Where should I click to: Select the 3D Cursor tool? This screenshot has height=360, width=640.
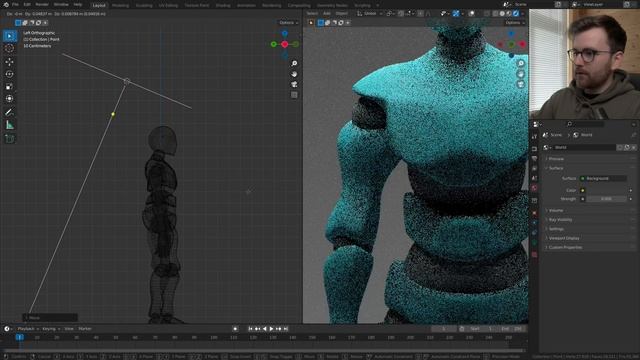coord(9,49)
